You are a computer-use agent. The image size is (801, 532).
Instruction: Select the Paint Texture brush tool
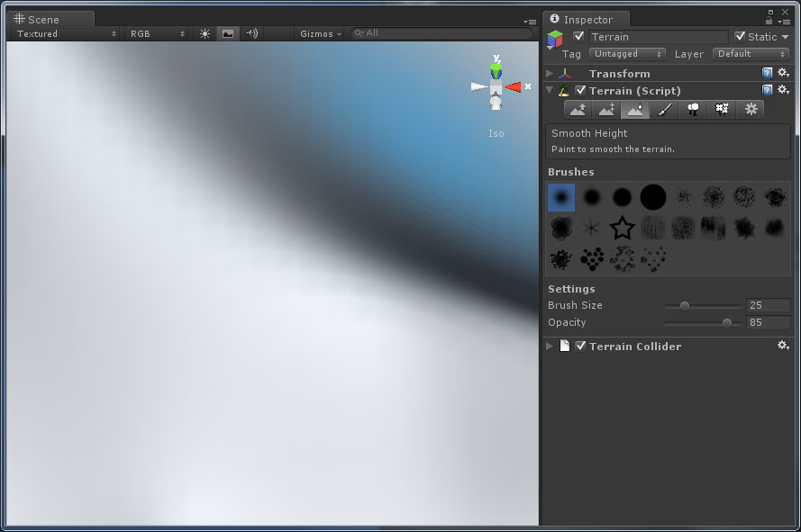pyautogui.click(x=663, y=110)
